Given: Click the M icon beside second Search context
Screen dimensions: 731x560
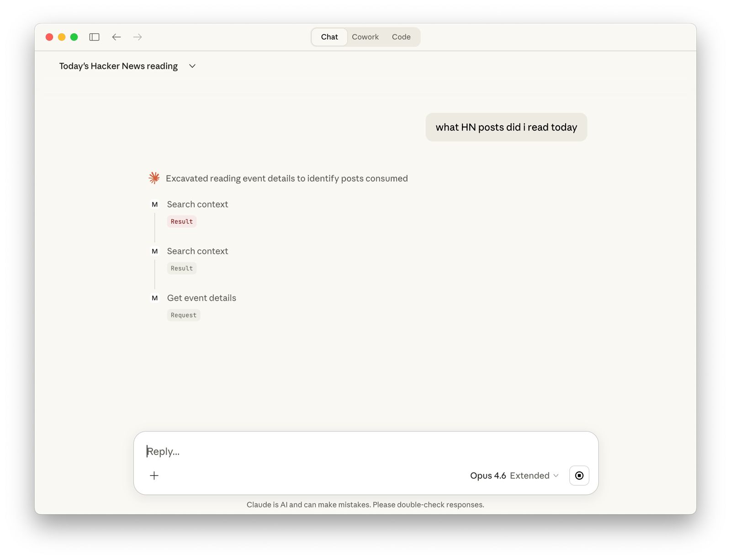Looking at the screenshot, I should point(155,251).
